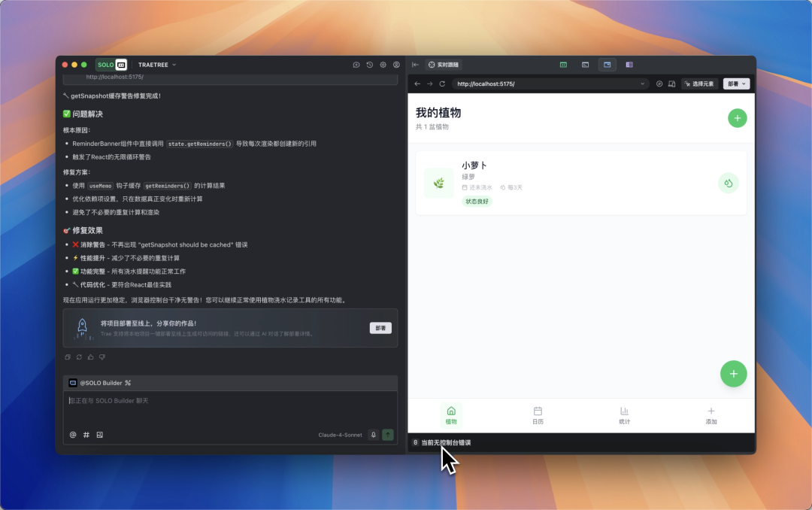Image resolution: width=812 pixels, height=510 pixels.
Task: Open the 日历 calendar tab
Action: (538, 415)
